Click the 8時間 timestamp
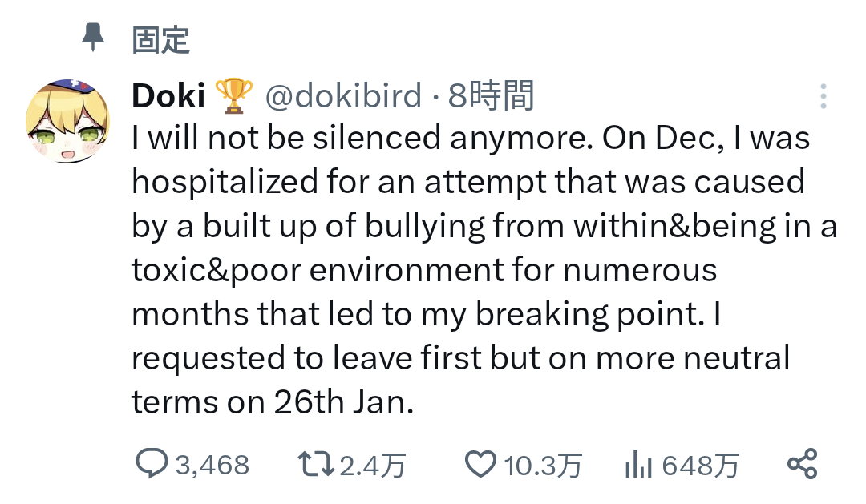This screenshot has width=866, height=504. pyautogui.click(x=491, y=97)
